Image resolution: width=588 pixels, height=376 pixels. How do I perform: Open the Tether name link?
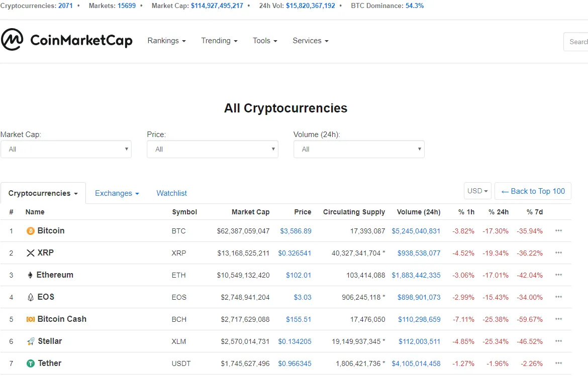(x=49, y=363)
